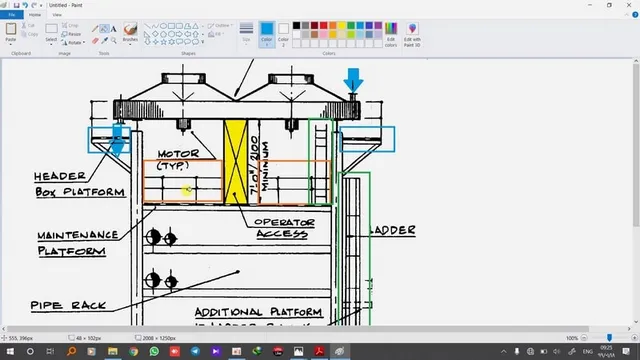The image size is (640, 360).
Task: Switch to the View ribbon tab
Action: tap(57, 15)
